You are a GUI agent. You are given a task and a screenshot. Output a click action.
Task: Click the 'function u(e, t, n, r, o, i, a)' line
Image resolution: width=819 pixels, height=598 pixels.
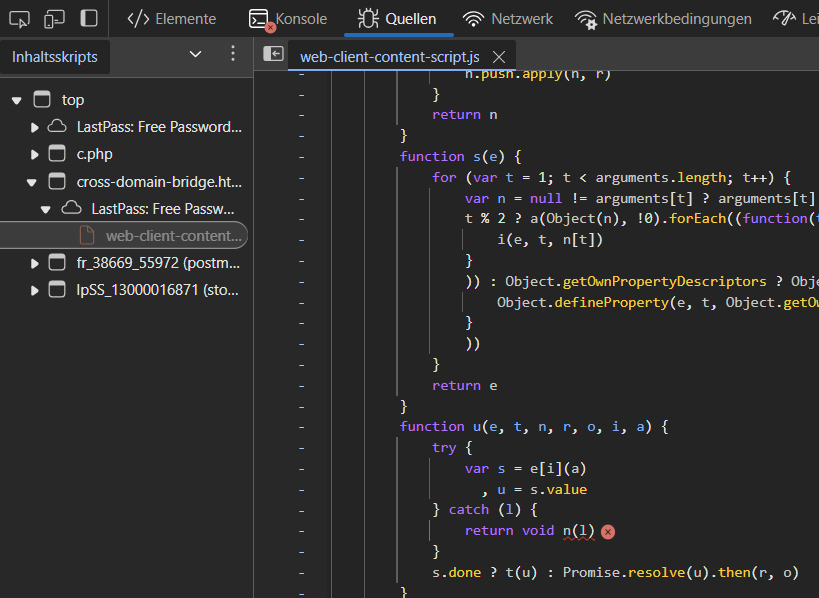(x=534, y=427)
